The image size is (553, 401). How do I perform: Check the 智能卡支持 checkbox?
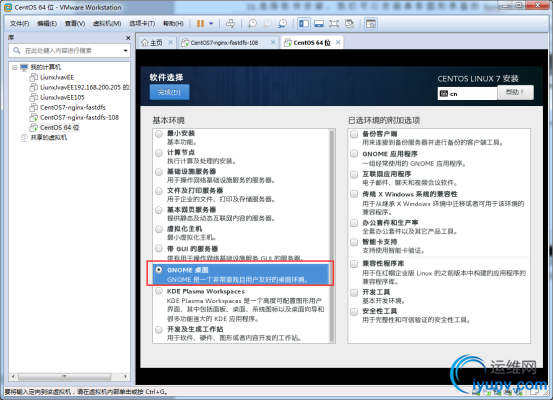(354, 242)
